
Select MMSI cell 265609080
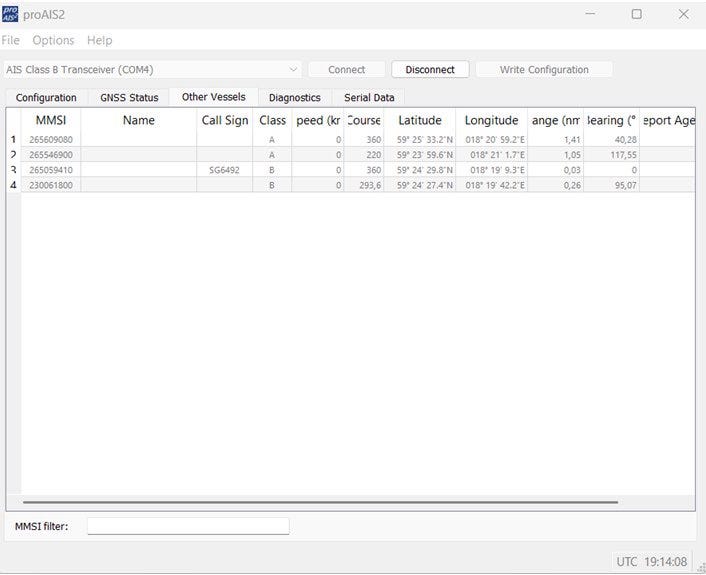tap(51, 140)
